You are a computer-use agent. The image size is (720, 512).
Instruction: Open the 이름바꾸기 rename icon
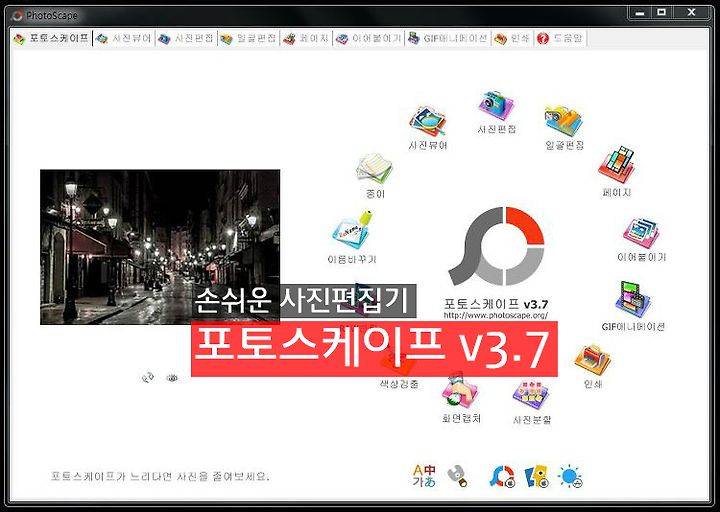[352, 230]
